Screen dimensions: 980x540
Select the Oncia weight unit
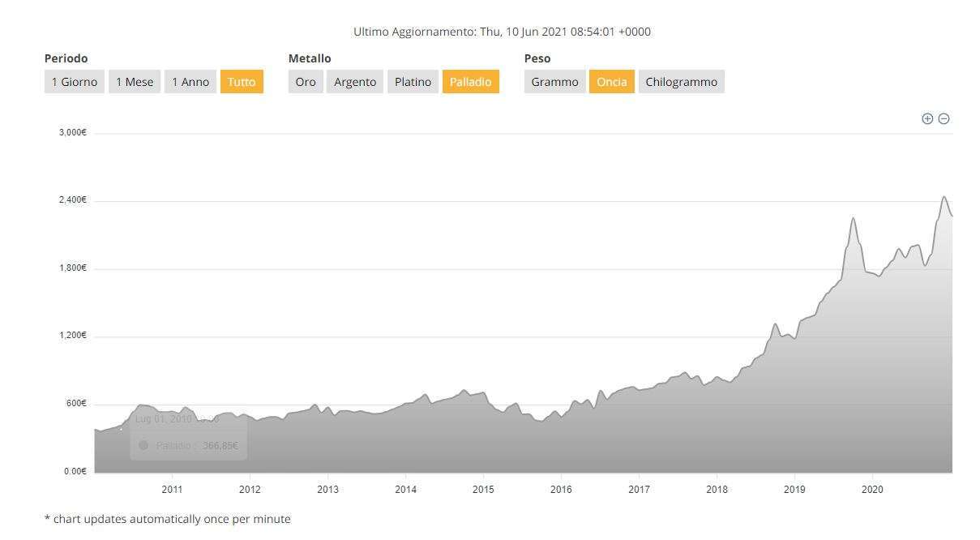(x=612, y=82)
